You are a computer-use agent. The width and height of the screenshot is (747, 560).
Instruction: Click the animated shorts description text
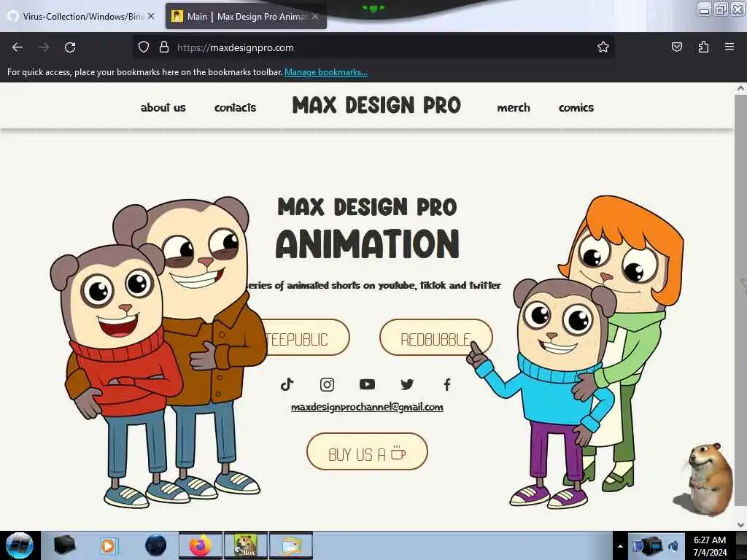(x=374, y=285)
